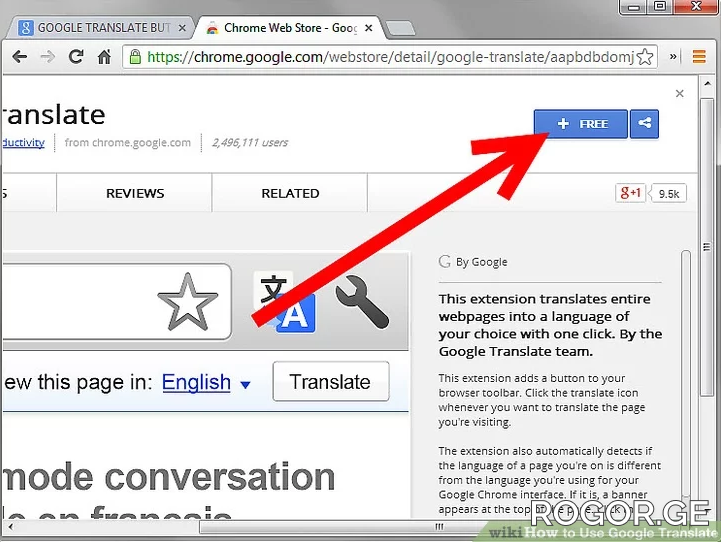Add the extension with the FREE button
The width and height of the screenshot is (721, 542).
[580, 124]
